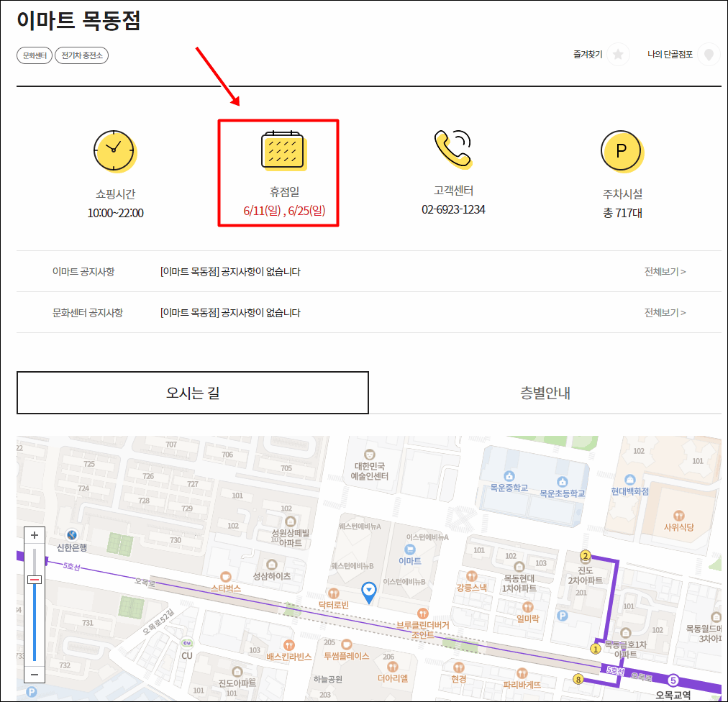Click the 신한은행 bank marker
Image resolution: width=728 pixels, height=702 pixels.
point(72,535)
